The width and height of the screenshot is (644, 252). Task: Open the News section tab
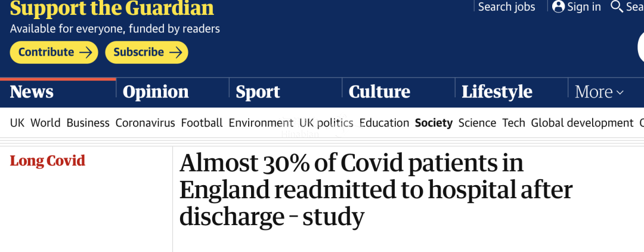32,92
